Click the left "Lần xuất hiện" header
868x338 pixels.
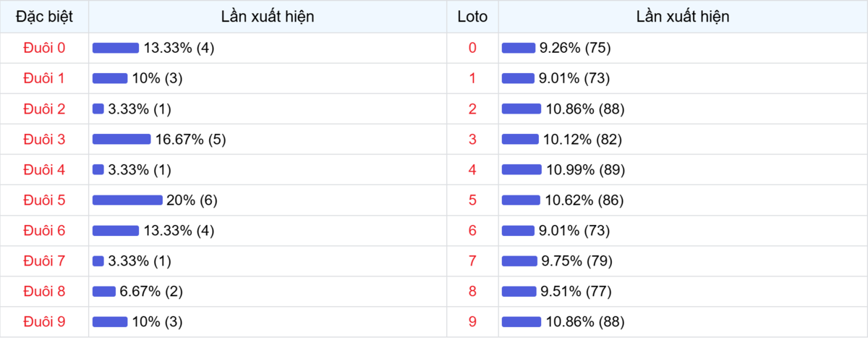click(268, 17)
